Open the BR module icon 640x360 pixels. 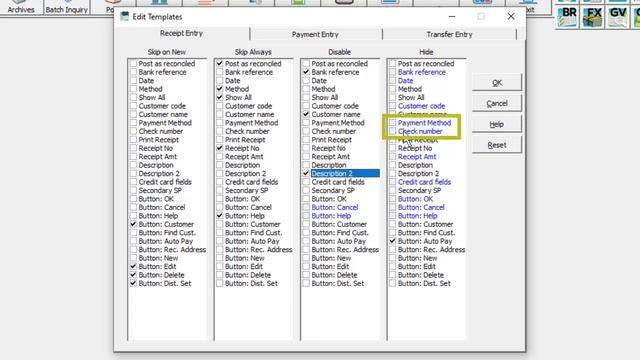[x=567, y=17]
